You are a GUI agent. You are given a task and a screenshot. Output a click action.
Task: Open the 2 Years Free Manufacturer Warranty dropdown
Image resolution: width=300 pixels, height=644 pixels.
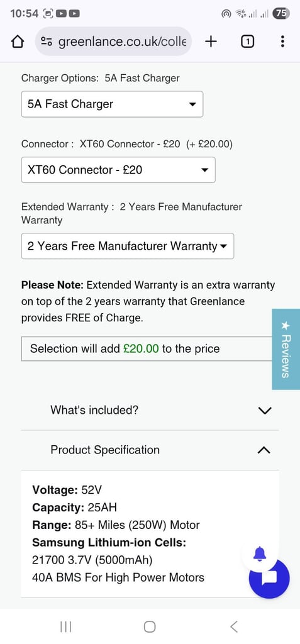[x=128, y=246]
